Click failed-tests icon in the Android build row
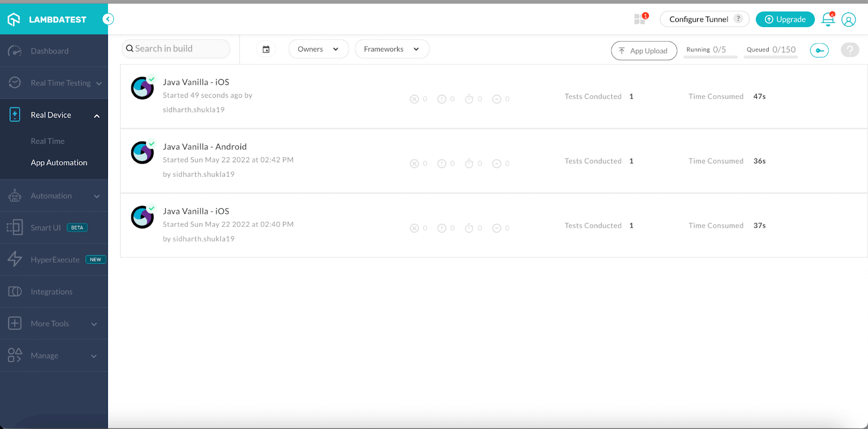 click(414, 164)
